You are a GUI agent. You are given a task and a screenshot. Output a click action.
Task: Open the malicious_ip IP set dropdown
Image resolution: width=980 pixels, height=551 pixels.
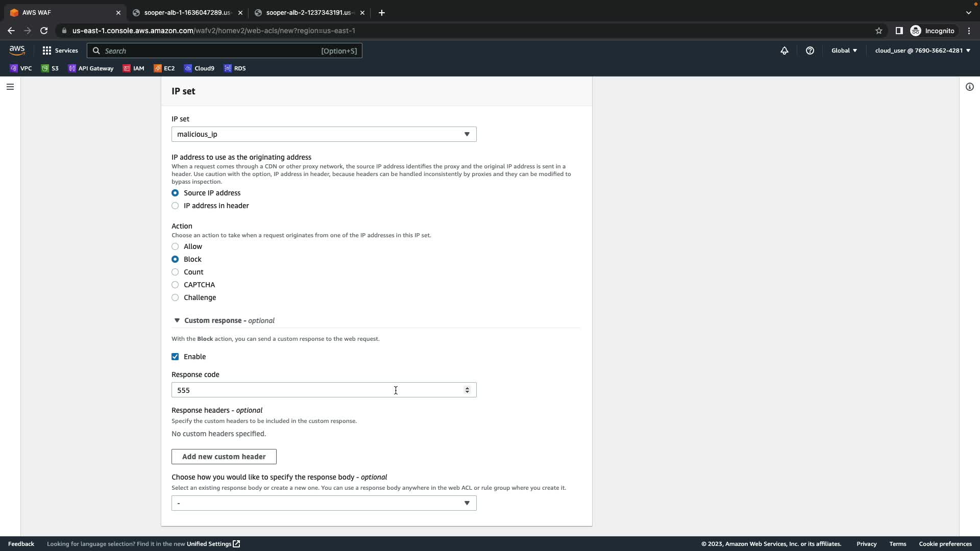[x=324, y=134]
